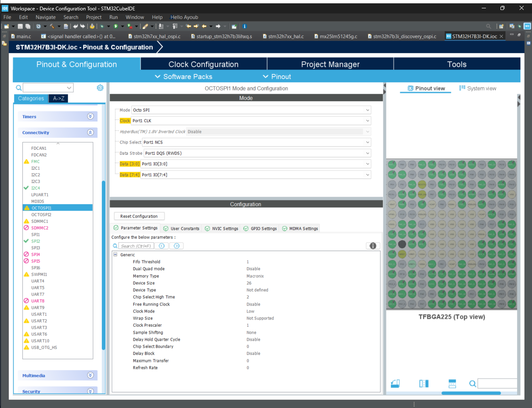Click the blue information icon in toolbar
Screen dimensions: 532x408
coord(245,26)
